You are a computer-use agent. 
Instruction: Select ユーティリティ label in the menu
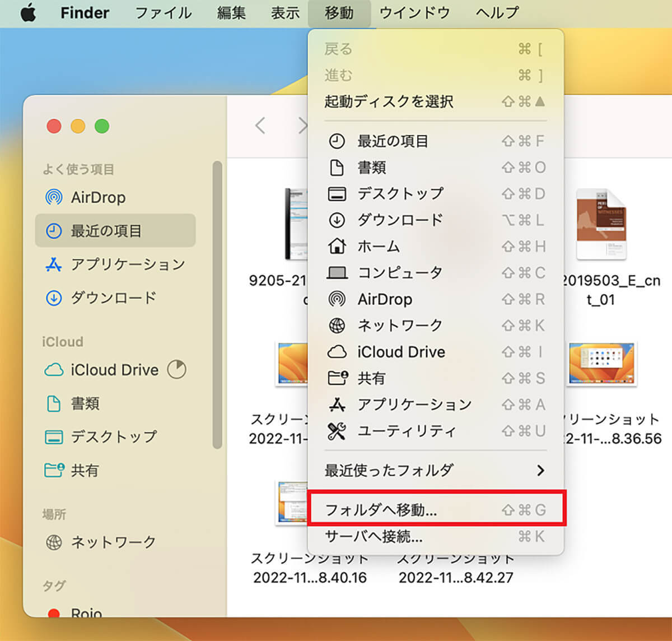[407, 431]
